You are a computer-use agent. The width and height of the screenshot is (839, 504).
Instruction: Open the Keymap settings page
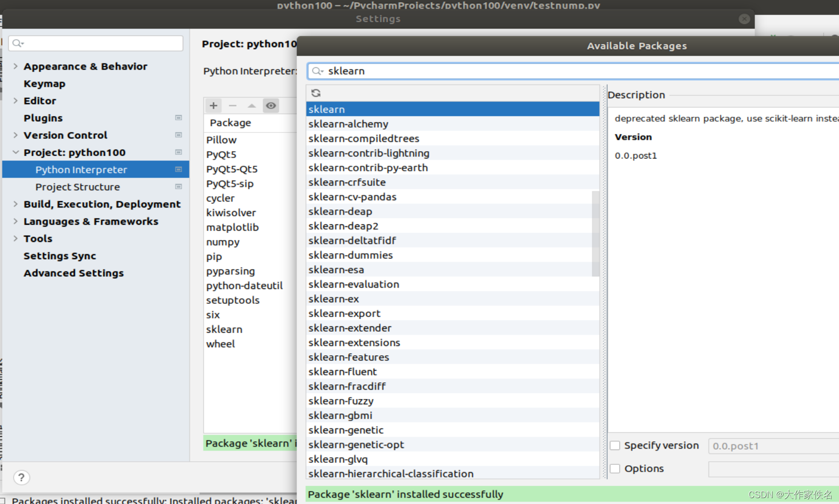(44, 83)
